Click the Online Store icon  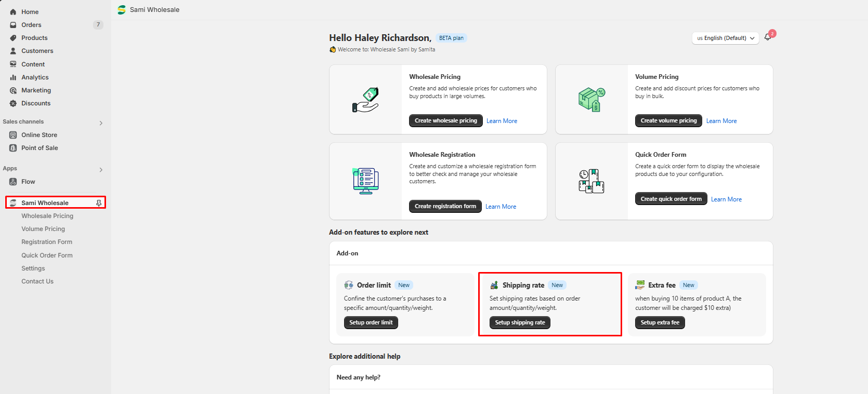pyautogui.click(x=14, y=135)
